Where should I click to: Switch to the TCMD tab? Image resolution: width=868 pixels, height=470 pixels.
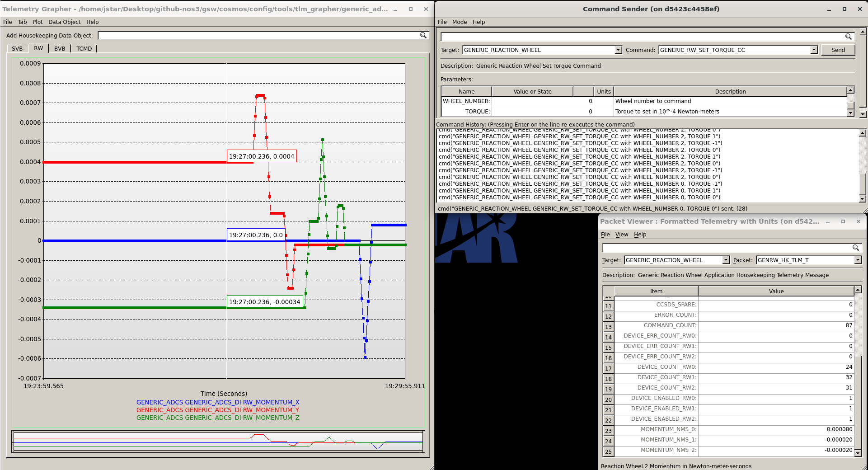(x=84, y=48)
